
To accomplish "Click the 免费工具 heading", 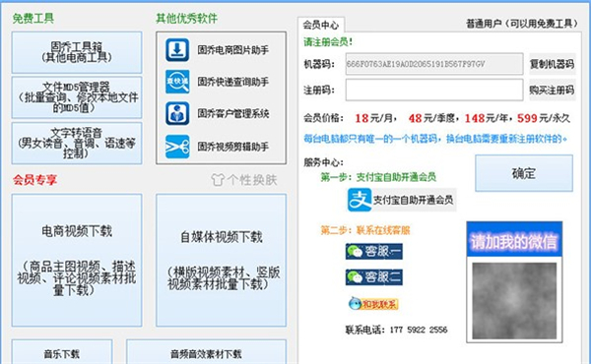I will tap(33, 18).
